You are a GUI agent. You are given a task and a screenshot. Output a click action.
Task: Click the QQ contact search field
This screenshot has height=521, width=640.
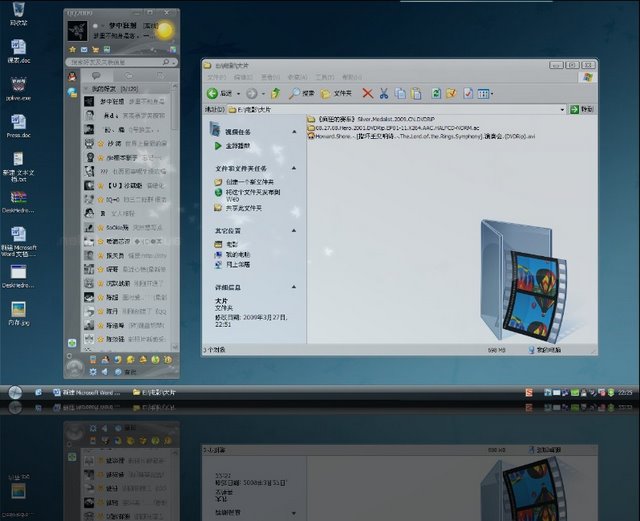click(117, 62)
